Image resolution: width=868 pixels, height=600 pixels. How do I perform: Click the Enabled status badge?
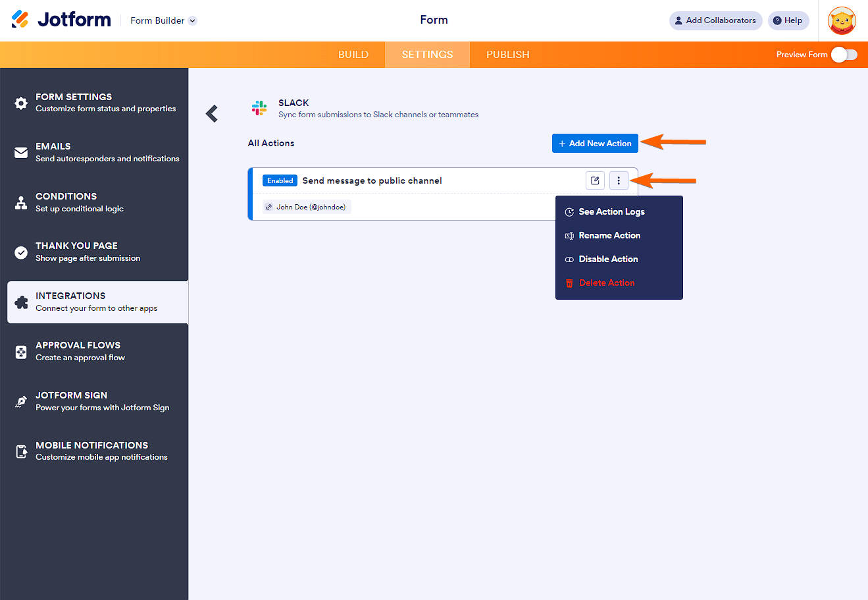[x=280, y=180]
